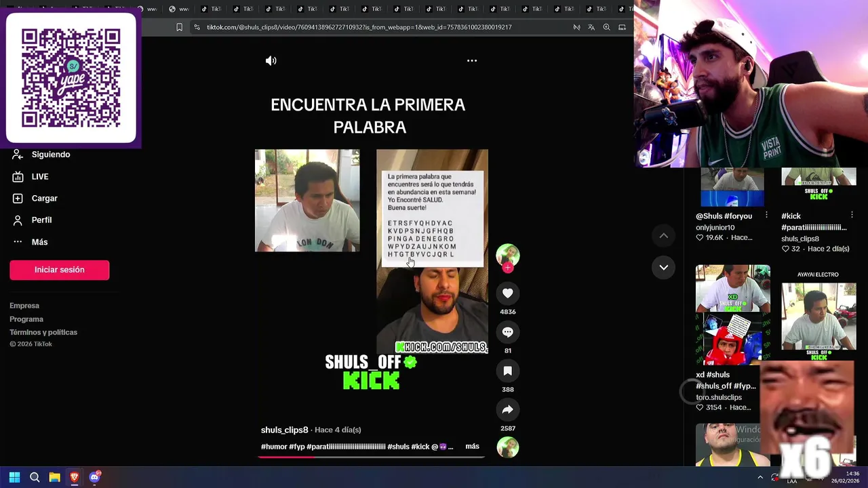
Task: Mute the TikTok video with speaker icon
Action: [271, 61]
